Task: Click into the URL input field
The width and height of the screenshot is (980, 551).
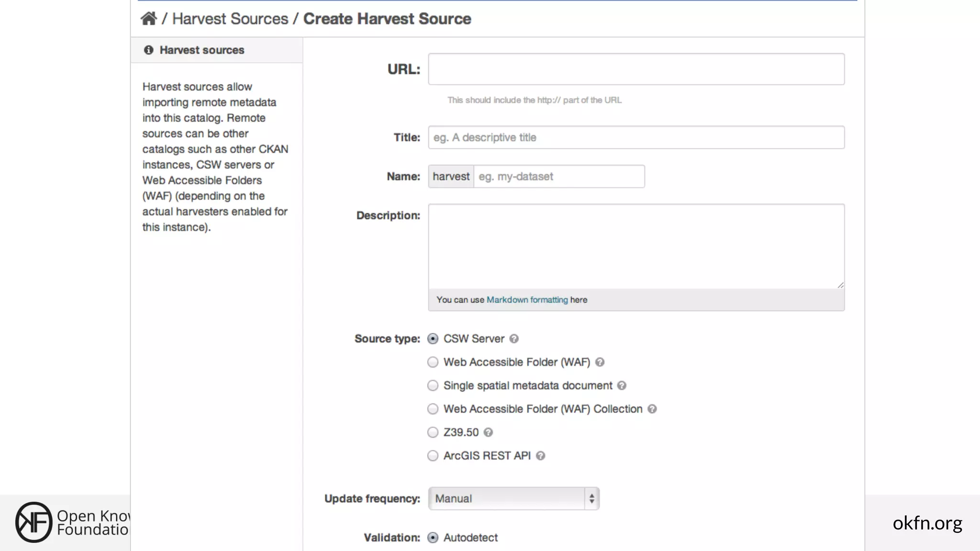Action: (636, 69)
